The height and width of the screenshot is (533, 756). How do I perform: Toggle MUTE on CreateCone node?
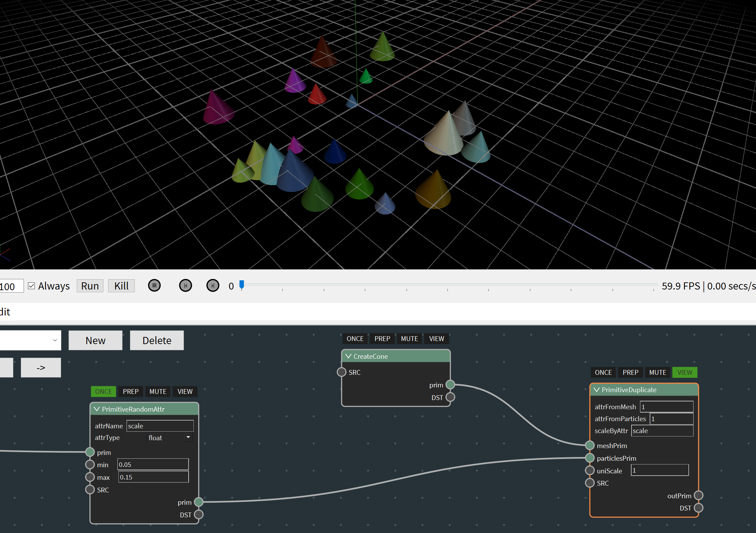409,339
